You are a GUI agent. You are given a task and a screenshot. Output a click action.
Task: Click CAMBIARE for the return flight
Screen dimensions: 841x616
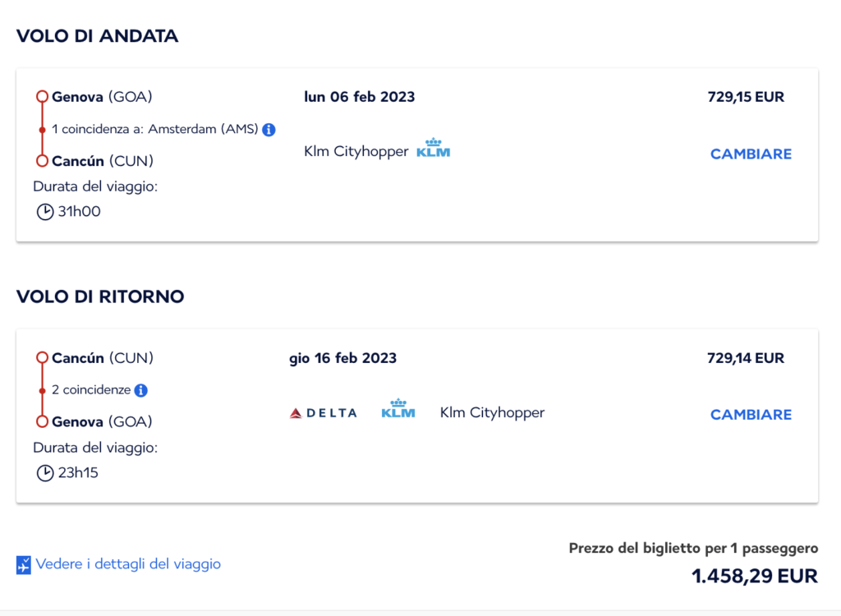751,415
